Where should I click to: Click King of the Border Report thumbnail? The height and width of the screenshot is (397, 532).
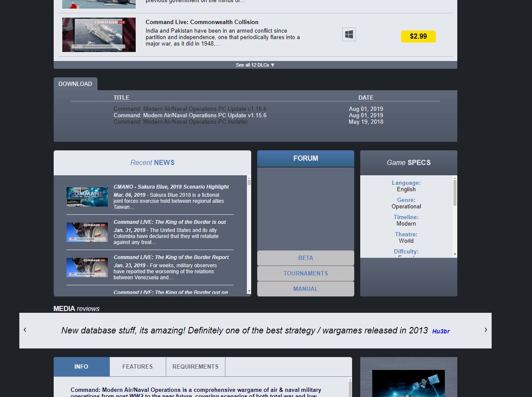pos(87,267)
